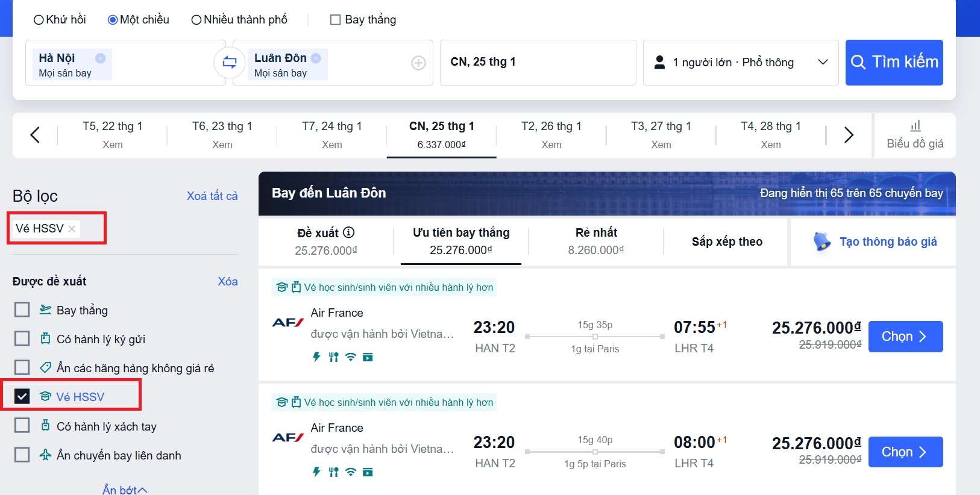Click the price alert bell icon
Viewport: 980px width, 495px height.
coord(821,241)
